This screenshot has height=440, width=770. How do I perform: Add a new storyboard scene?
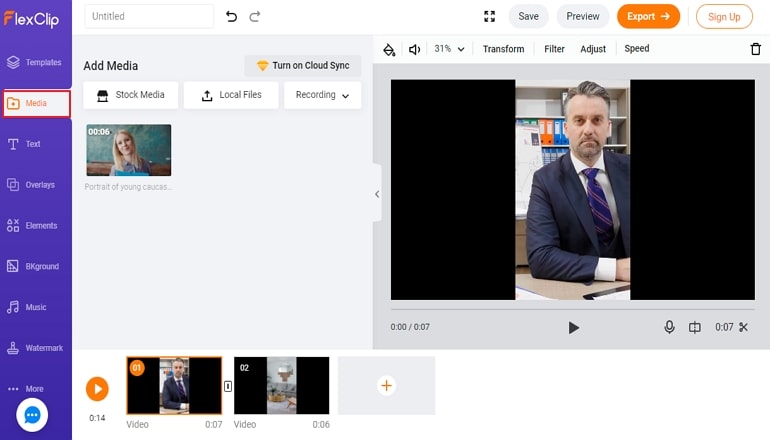386,385
